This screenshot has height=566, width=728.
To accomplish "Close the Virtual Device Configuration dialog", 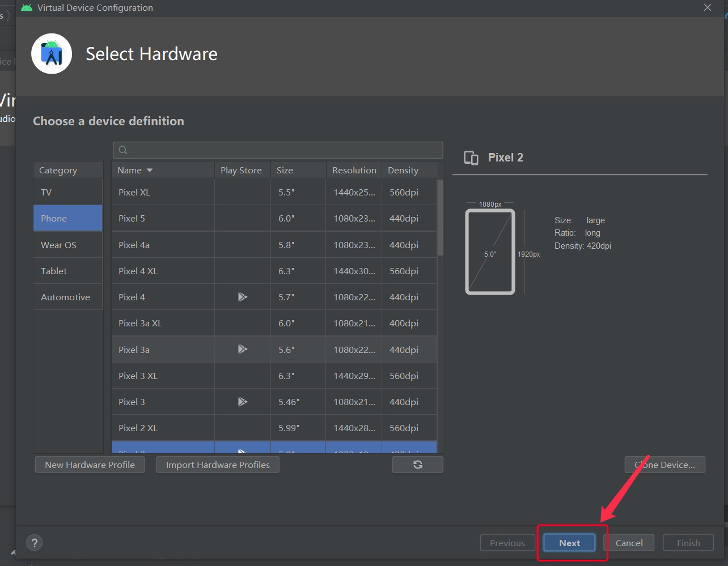I will (707, 8).
